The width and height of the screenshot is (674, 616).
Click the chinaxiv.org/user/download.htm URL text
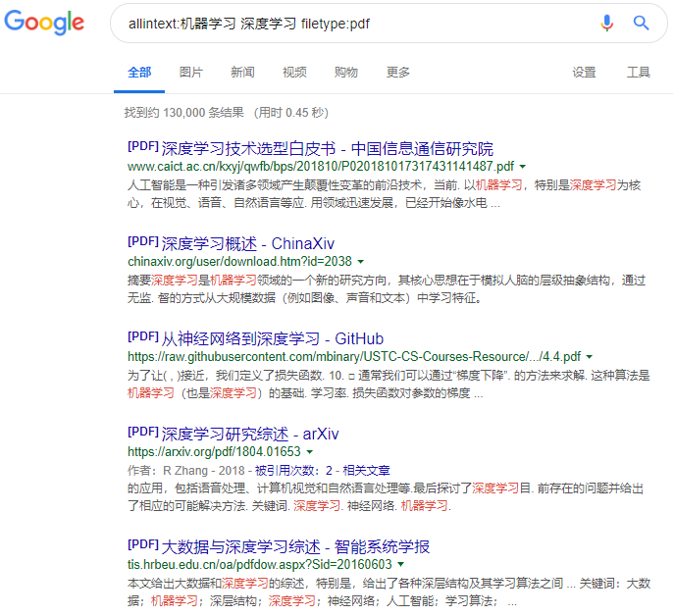click(239, 261)
